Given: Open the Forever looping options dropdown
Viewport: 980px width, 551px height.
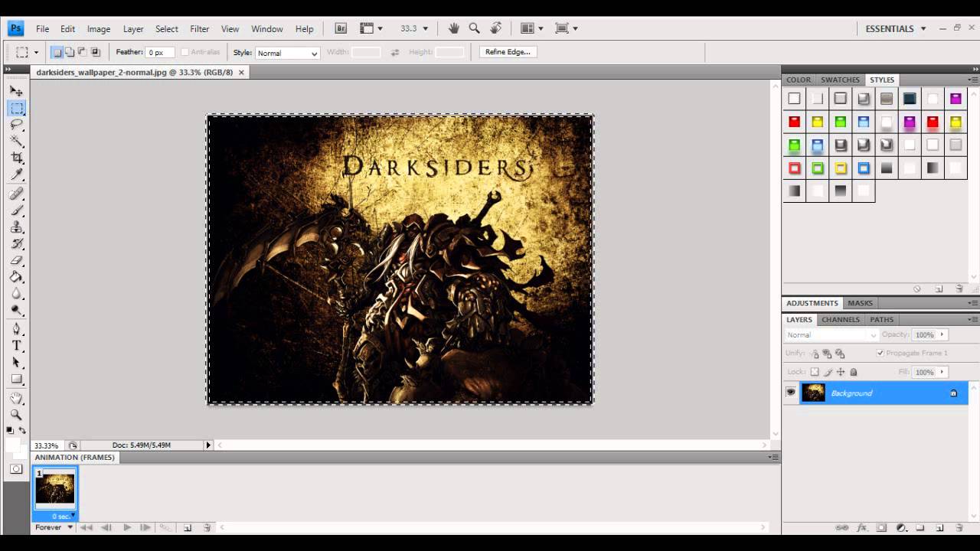Looking at the screenshot, I should tap(53, 527).
